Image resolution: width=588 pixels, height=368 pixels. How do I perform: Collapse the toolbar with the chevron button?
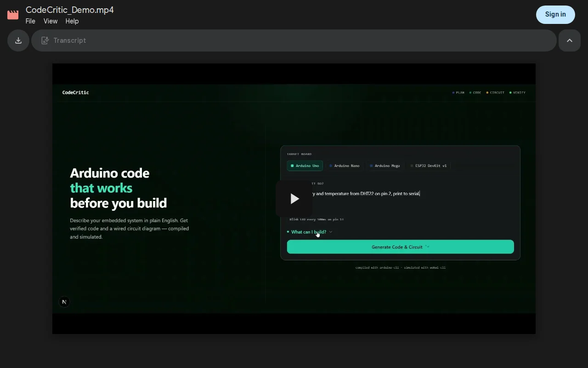pyautogui.click(x=570, y=40)
